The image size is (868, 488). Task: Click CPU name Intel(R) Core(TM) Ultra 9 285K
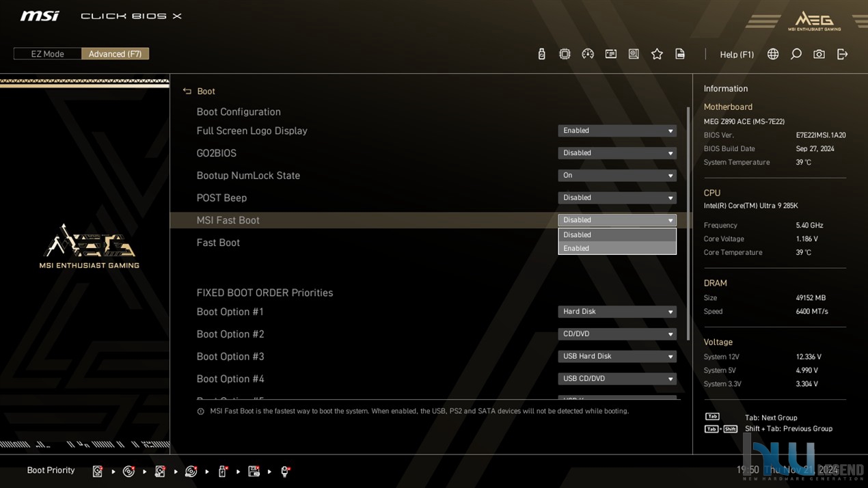click(750, 206)
